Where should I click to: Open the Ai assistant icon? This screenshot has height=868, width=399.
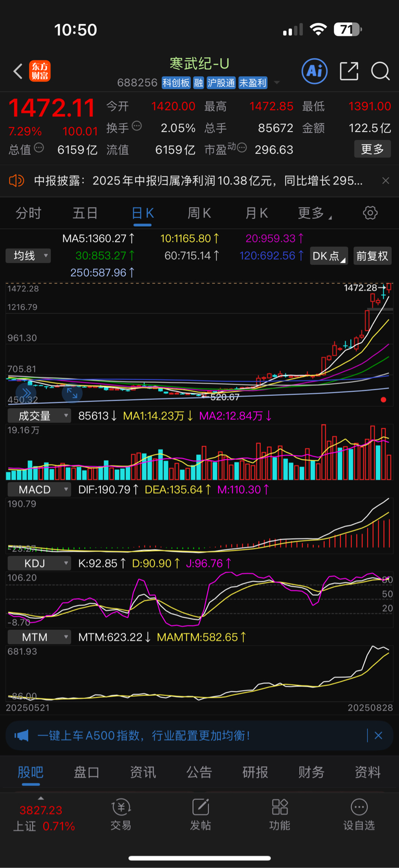315,71
